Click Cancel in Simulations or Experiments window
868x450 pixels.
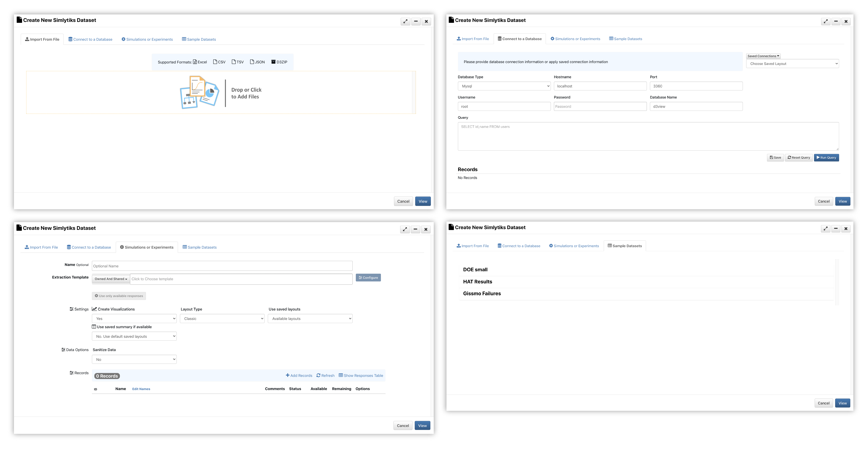coord(403,426)
